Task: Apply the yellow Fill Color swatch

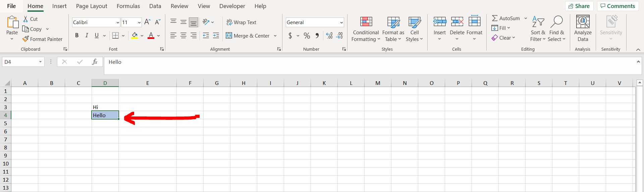Action: (135, 36)
